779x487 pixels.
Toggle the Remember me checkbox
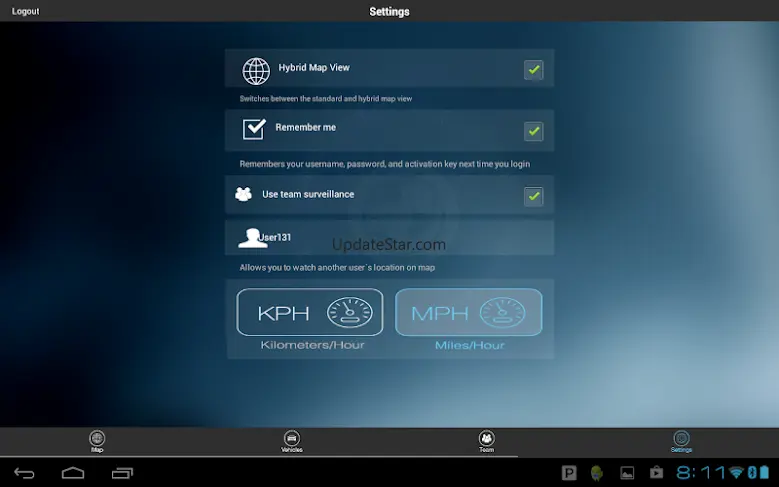[534, 132]
